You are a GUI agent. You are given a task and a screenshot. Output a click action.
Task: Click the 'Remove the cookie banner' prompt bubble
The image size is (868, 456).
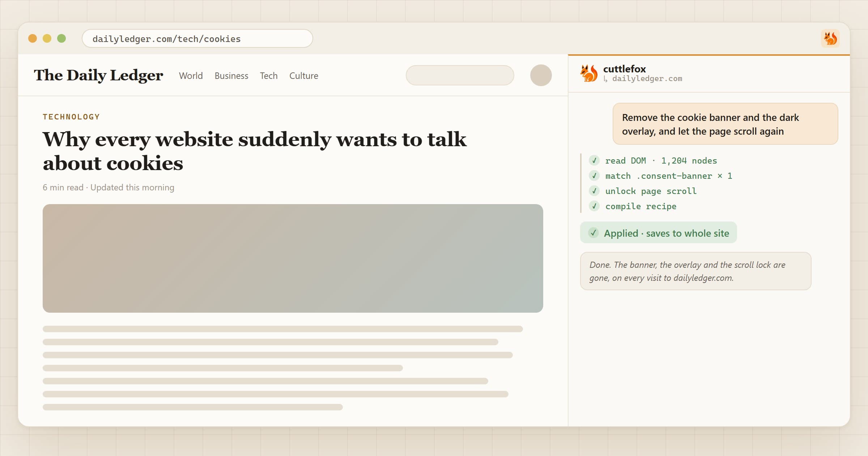click(x=725, y=124)
